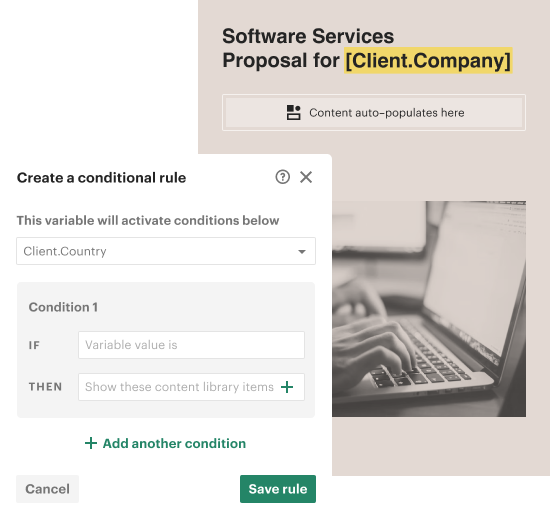Screen dimensions: 550x520
Task: Click the plus icon beside Add another condition
Action: tap(91, 444)
